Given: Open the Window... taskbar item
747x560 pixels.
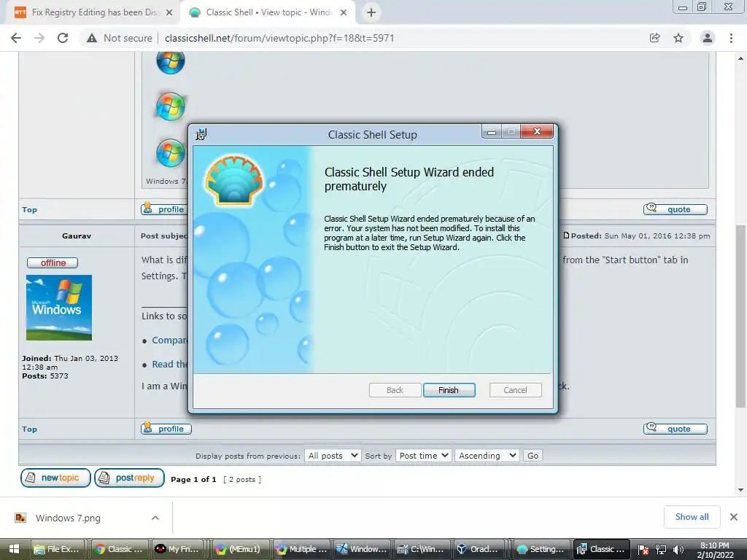Looking at the screenshot, I should click(x=362, y=549).
